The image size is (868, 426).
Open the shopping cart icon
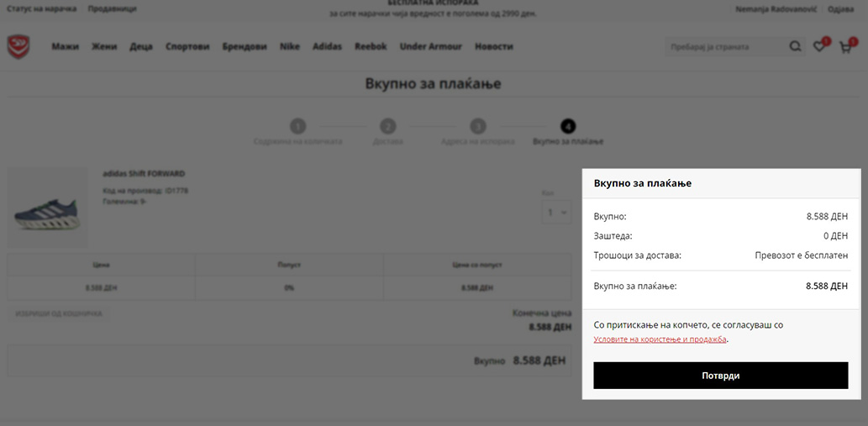[x=845, y=47]
